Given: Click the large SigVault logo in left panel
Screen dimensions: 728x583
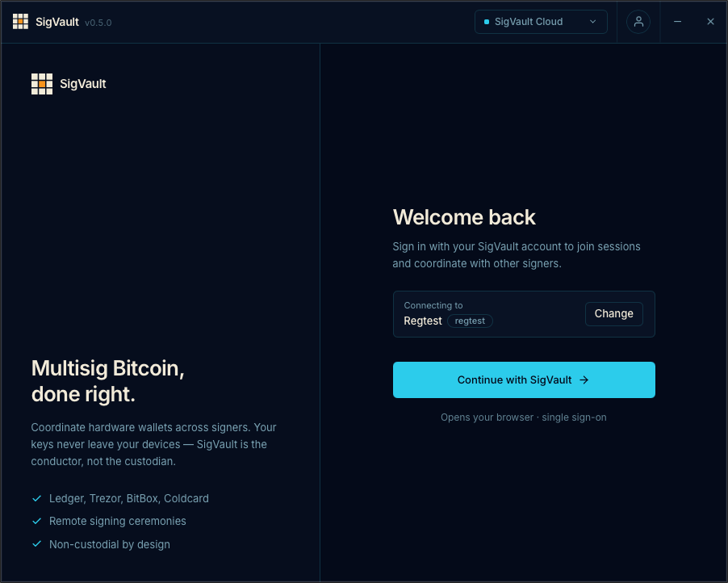Looking at the screenshot, I should tap(42, 84).
